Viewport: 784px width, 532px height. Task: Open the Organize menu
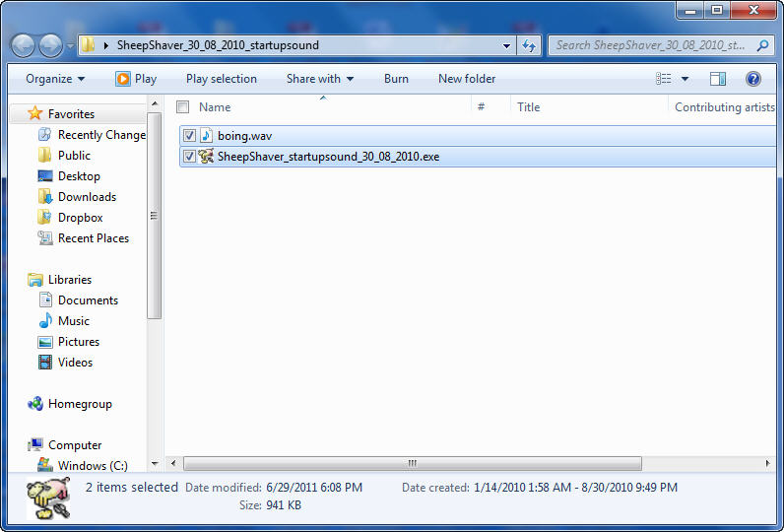[55, 79]
